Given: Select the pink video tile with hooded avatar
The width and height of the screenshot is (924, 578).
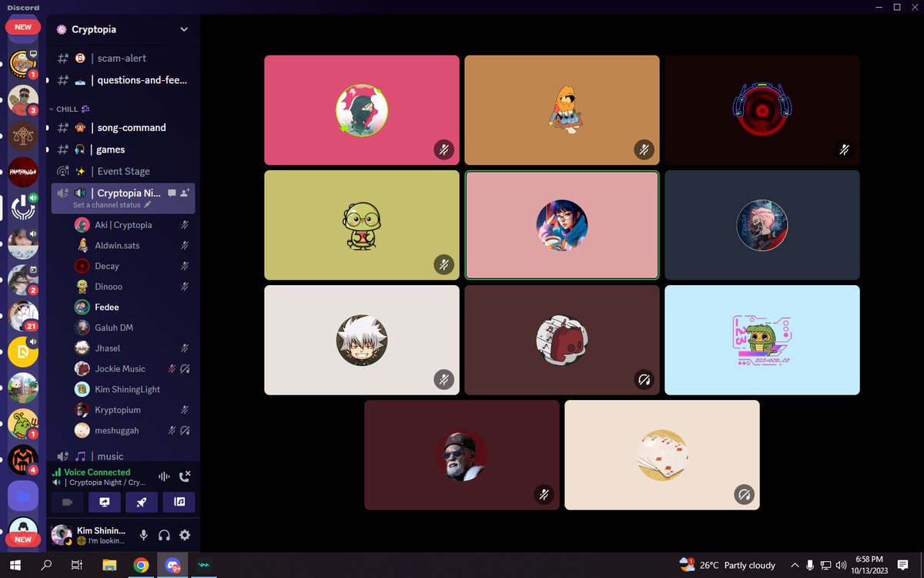Looking at the screenshot, I should coord(362,110).
